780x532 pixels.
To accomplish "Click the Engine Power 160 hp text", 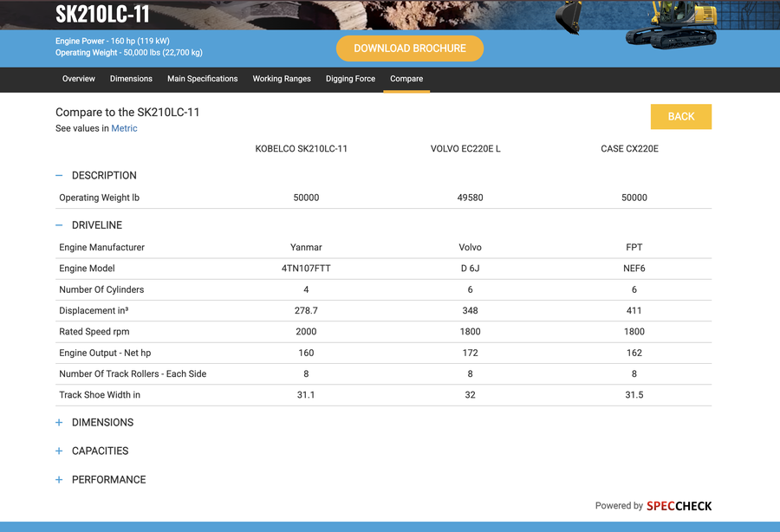I will pyautogui.click(x=113, y=41).
